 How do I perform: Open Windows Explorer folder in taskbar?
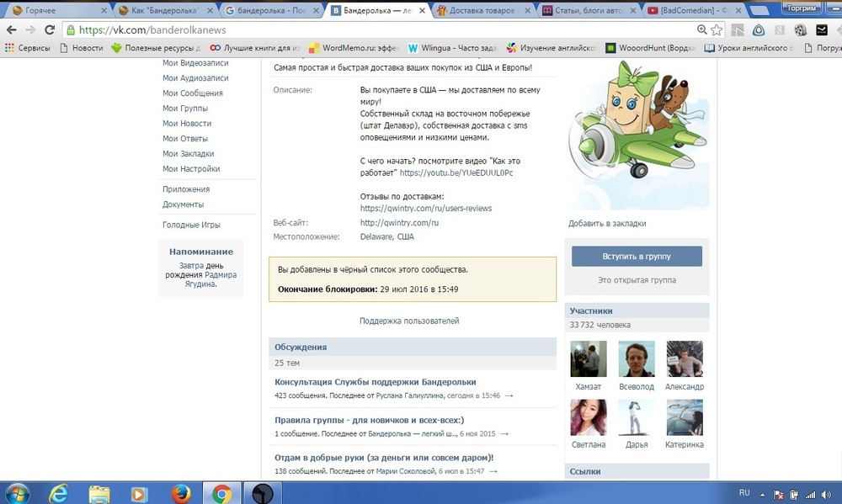(99, 492)
